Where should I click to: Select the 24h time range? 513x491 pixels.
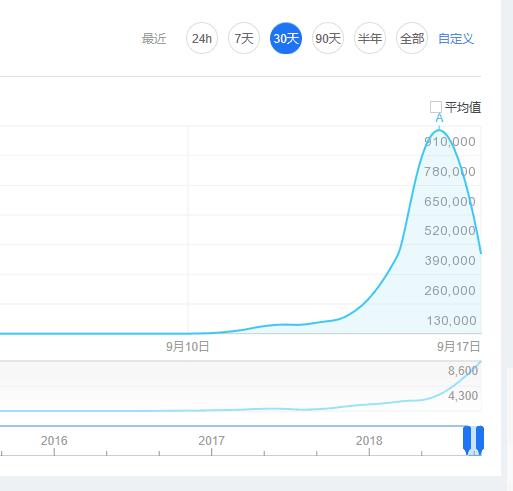202,38
